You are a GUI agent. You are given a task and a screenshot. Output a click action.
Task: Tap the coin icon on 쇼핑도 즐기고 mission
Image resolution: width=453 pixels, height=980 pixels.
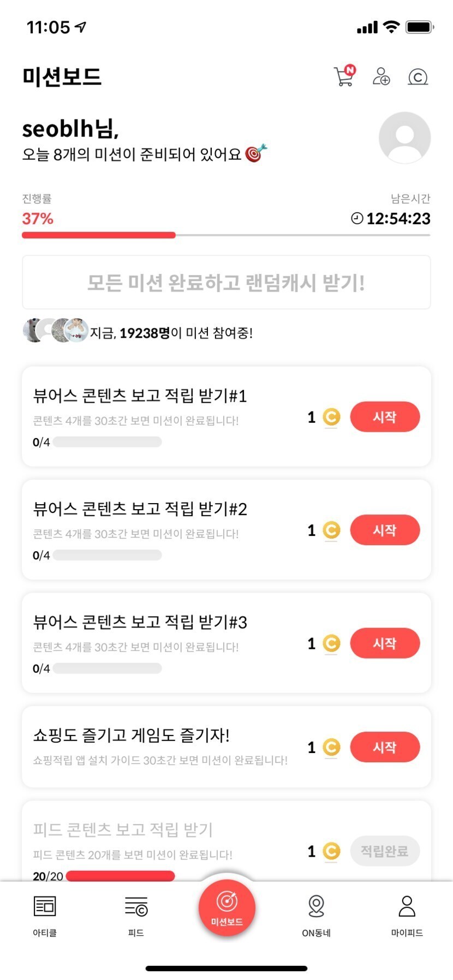point(331,747)
